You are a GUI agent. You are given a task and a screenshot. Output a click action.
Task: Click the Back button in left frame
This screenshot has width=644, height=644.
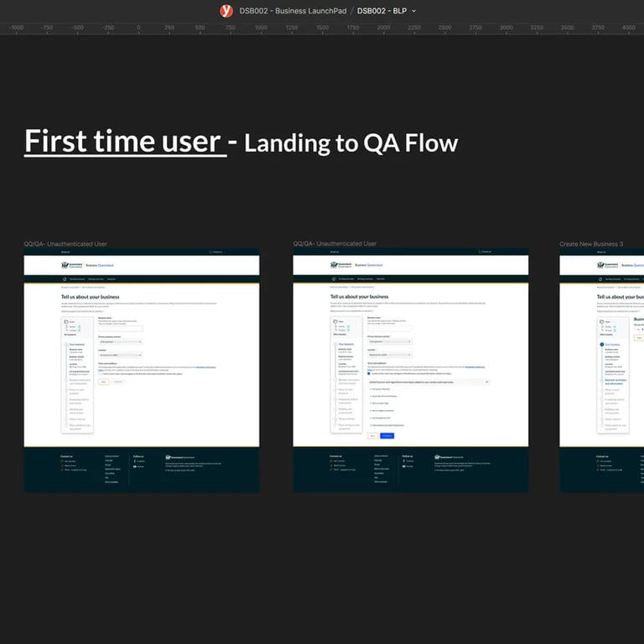point(103,382)
